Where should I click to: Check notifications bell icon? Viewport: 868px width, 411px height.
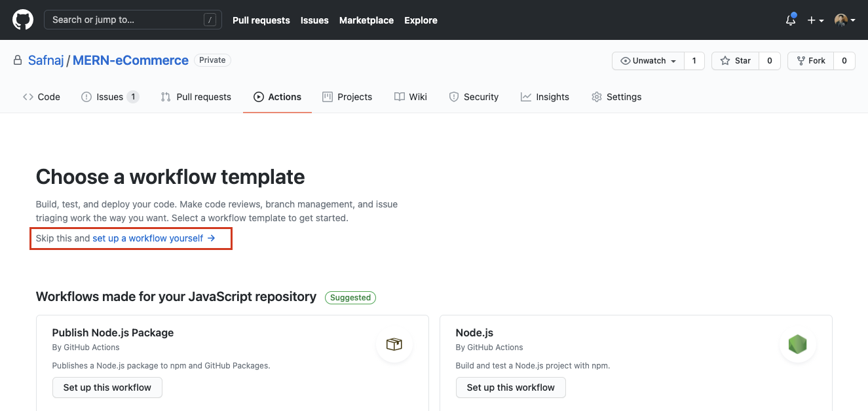click(791, 20)
